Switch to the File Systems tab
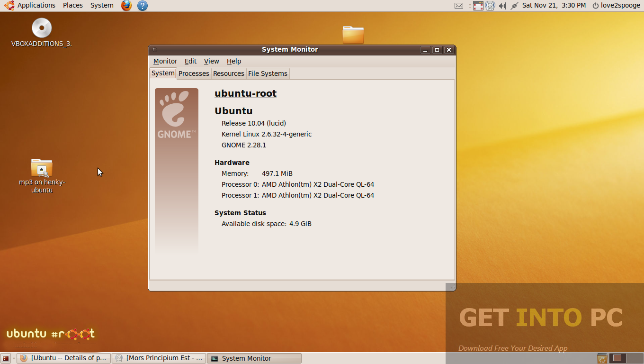Viewport: 644px width, 364px height. 268,73
